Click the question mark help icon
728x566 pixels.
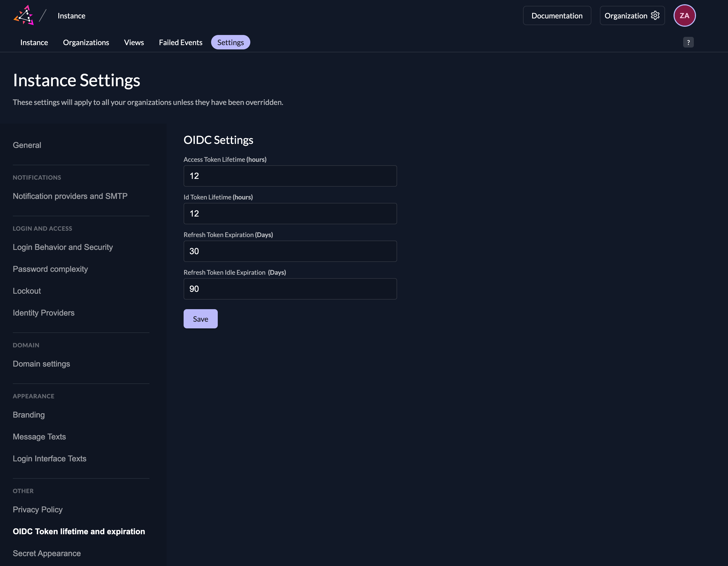tap(688, 42)
